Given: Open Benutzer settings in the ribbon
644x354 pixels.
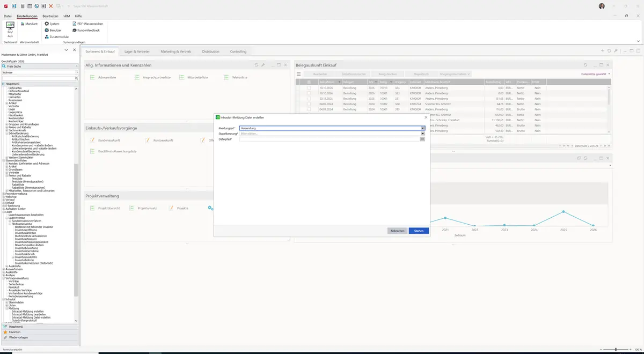Looking at the screenshot, I should 53,30.
